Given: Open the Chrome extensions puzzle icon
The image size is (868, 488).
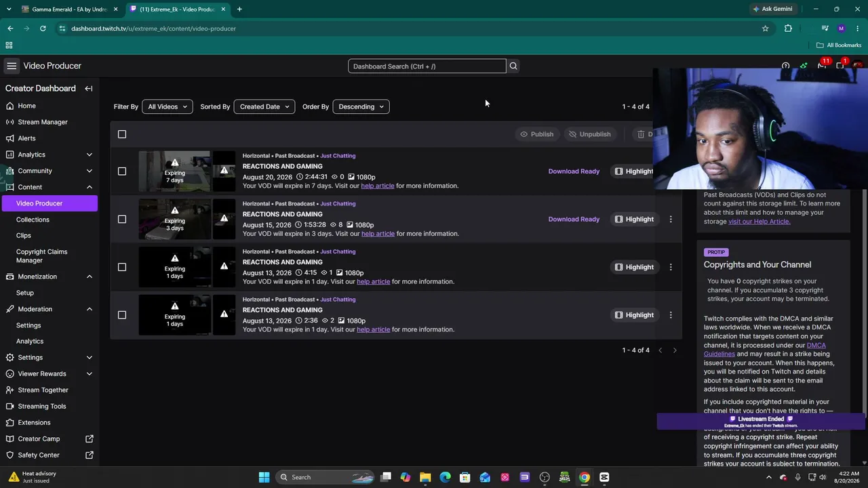Looking at the screenshot, I should 788,28.
